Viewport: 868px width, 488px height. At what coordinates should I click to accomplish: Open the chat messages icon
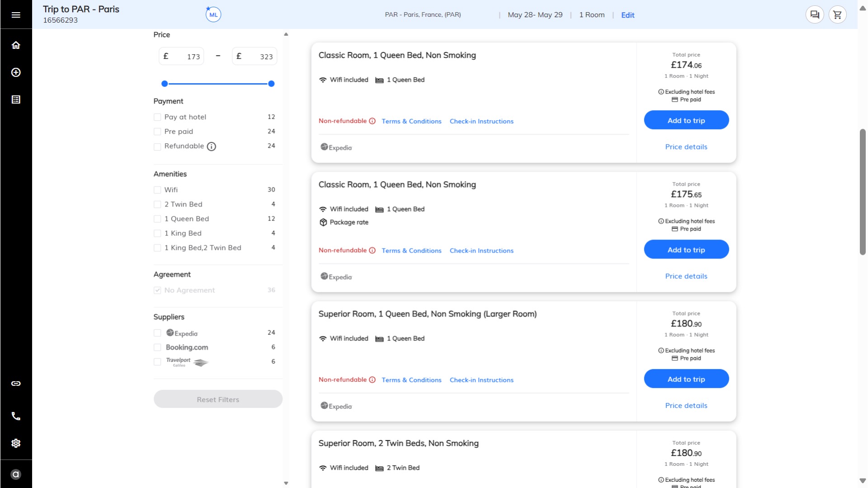click(815, 15)
